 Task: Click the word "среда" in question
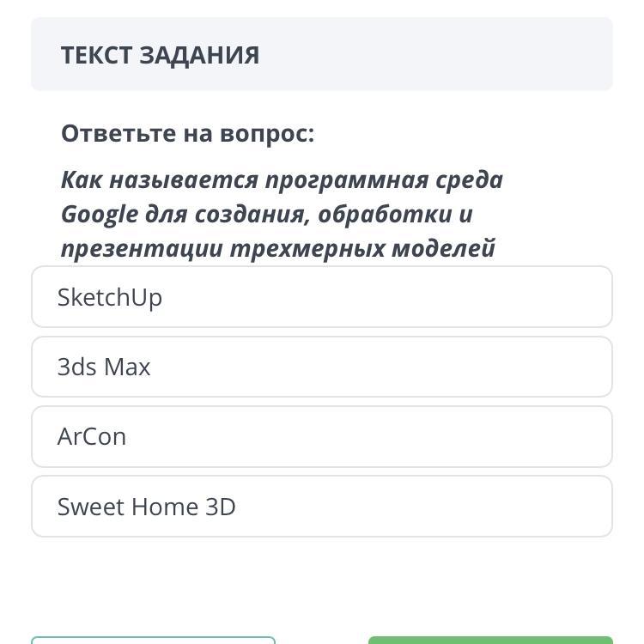(470, 180)
